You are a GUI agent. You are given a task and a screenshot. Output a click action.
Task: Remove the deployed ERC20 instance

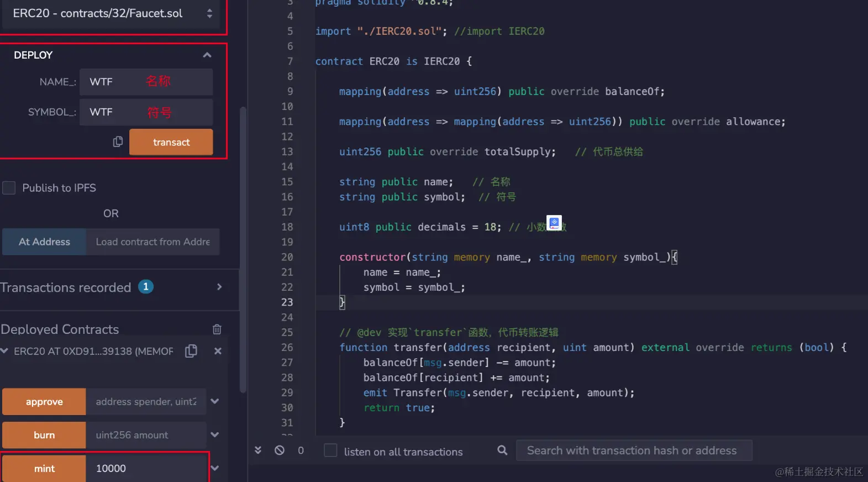click(218, 351)
